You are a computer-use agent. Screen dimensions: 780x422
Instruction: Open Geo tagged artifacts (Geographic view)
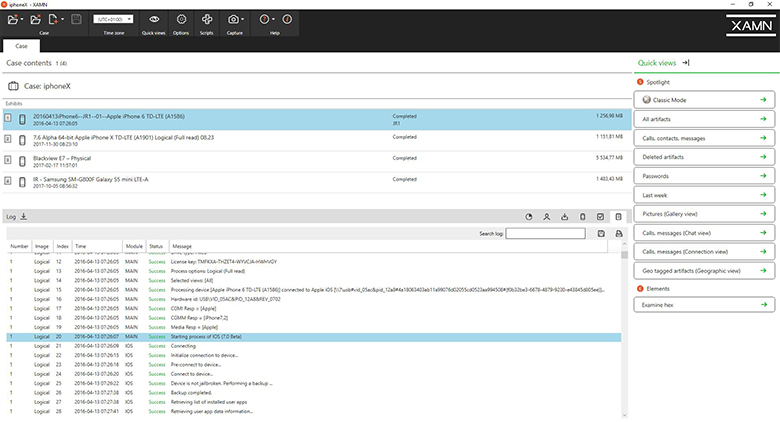tap(704, 271)
